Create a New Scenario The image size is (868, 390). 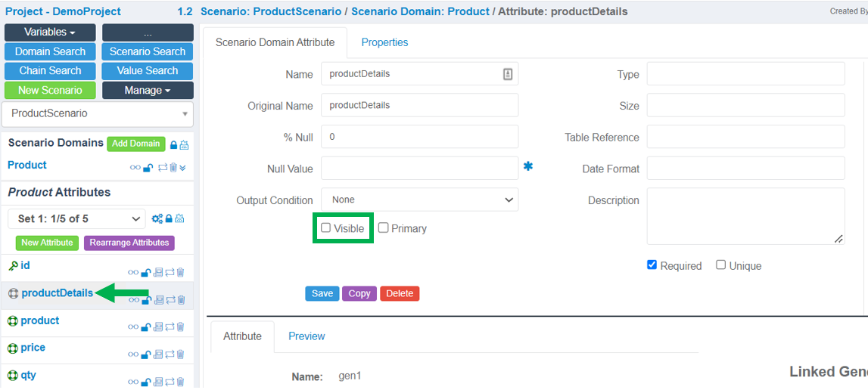pos(50,90)
